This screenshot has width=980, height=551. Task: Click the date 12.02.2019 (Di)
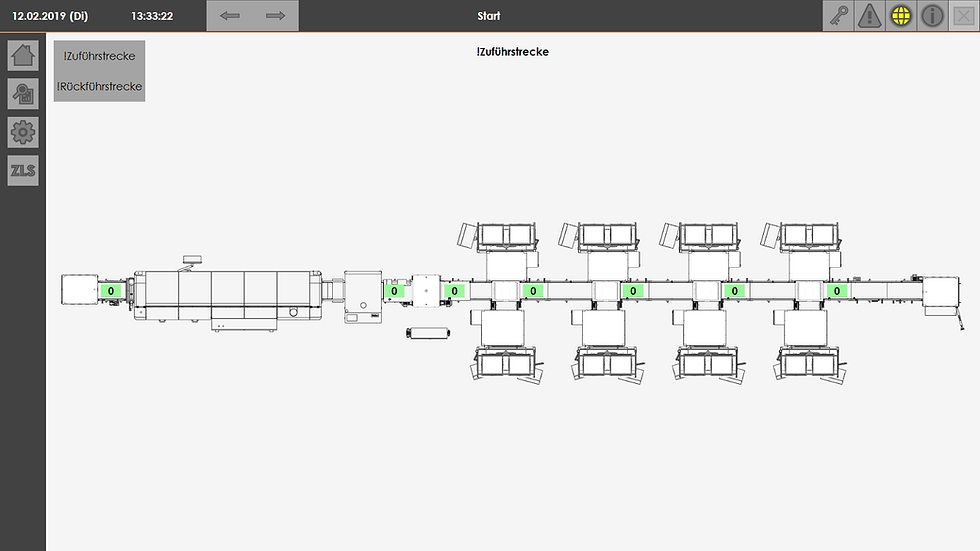click(x=50, y=16)
